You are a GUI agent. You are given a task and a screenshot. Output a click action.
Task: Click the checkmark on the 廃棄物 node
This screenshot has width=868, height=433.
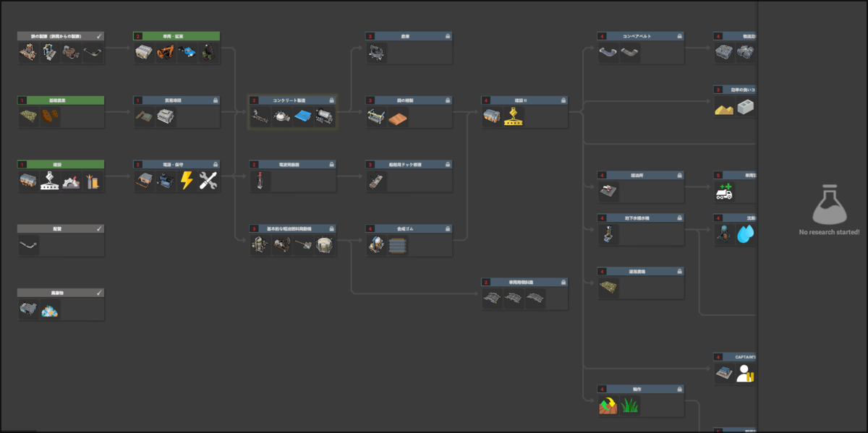point(99,293)
